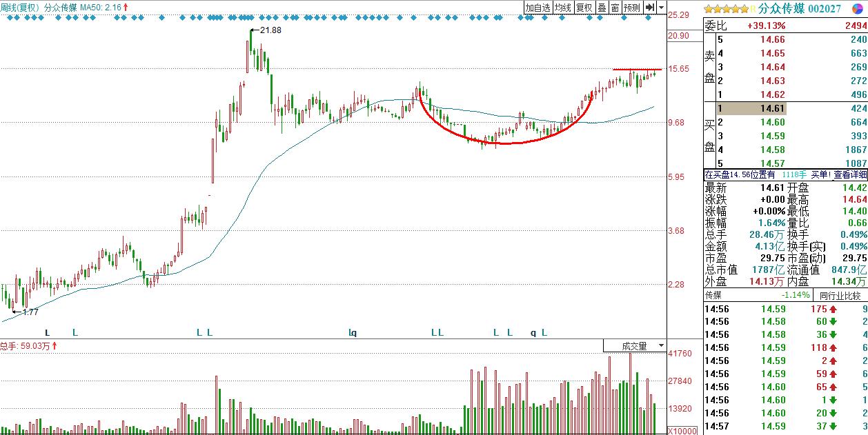Click the 开盘 value 14.42

(854, 188)
